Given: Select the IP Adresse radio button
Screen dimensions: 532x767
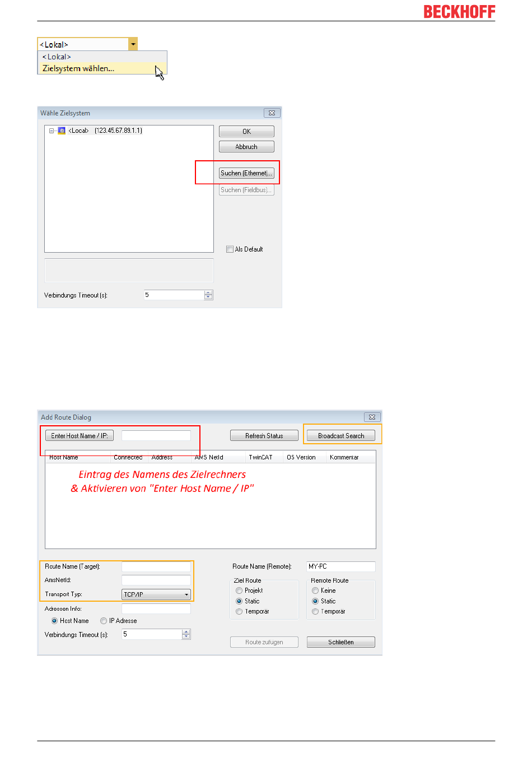Looking at the screenshot, I should pyautogui.click(x=104, y=621).
